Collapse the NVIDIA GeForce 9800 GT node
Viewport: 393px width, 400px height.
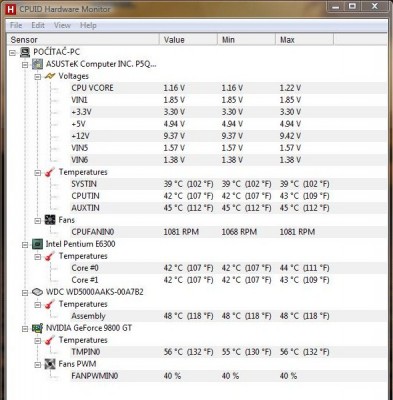click(x=25, y=329)
